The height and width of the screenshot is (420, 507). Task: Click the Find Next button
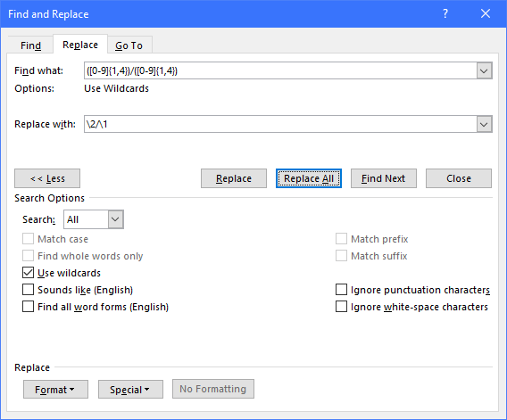point(384,178)
